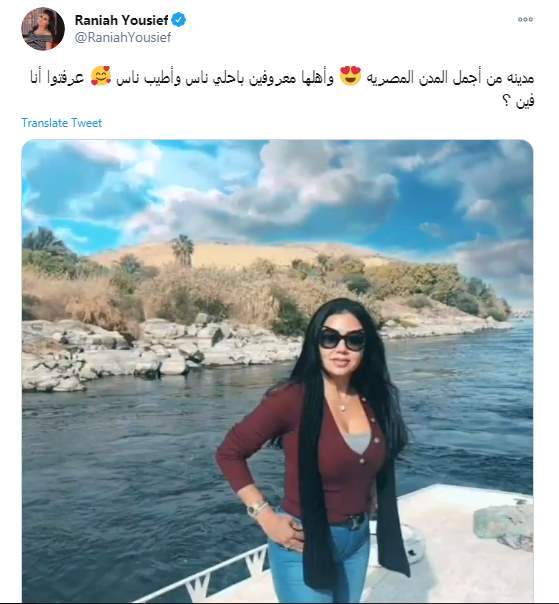Click the grey stone on the boat deck
This screenshot has height=604, width=559.
tap(503, 524)
